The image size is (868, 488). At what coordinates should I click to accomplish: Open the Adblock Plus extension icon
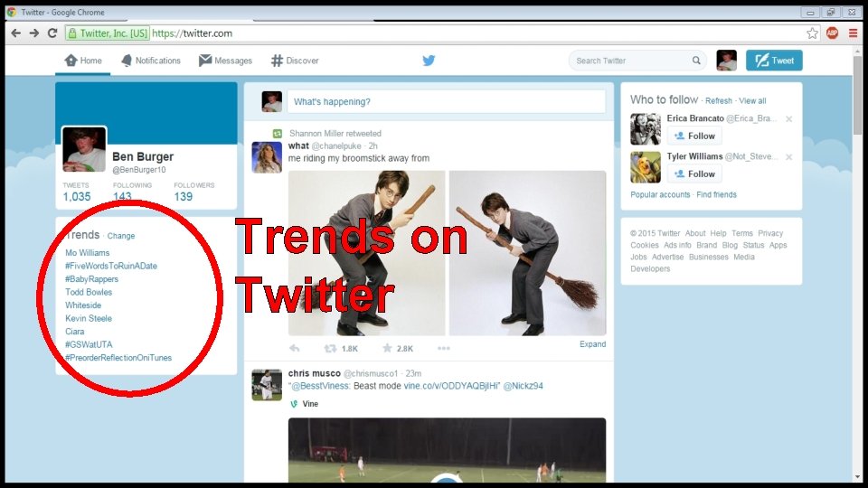pos(832,33)
